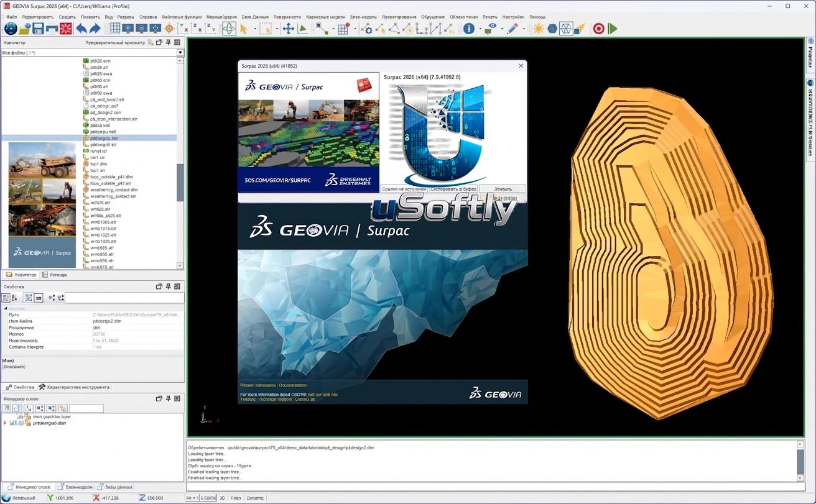Click the blue floppy disk Save icon
The image size is (816, 504).
38,29
